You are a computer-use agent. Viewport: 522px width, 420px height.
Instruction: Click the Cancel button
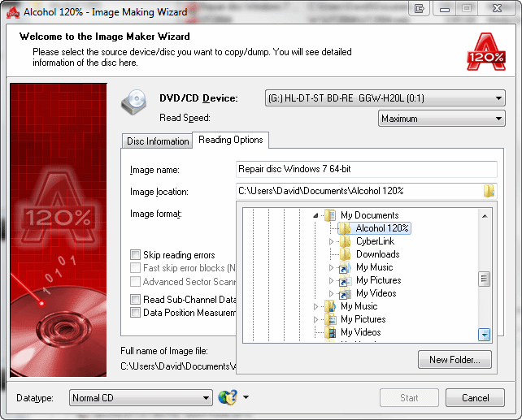476,398
